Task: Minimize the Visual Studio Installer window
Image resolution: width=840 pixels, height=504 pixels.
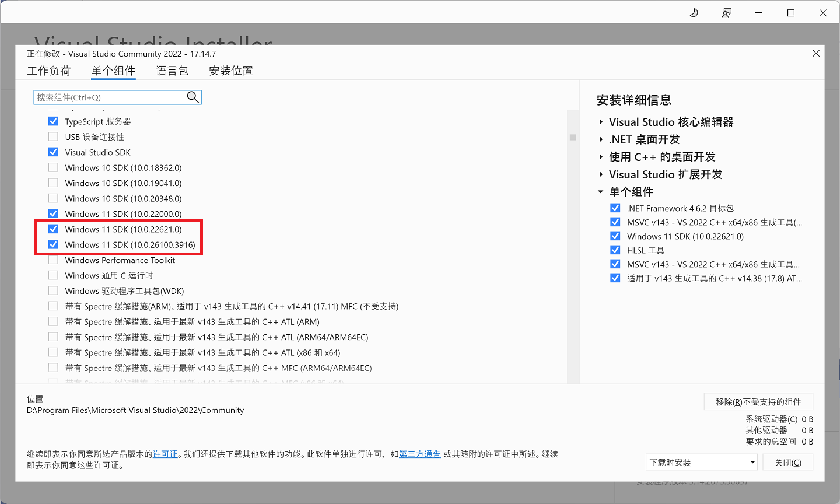Action: pyautogui.click(x=759, y=13)
